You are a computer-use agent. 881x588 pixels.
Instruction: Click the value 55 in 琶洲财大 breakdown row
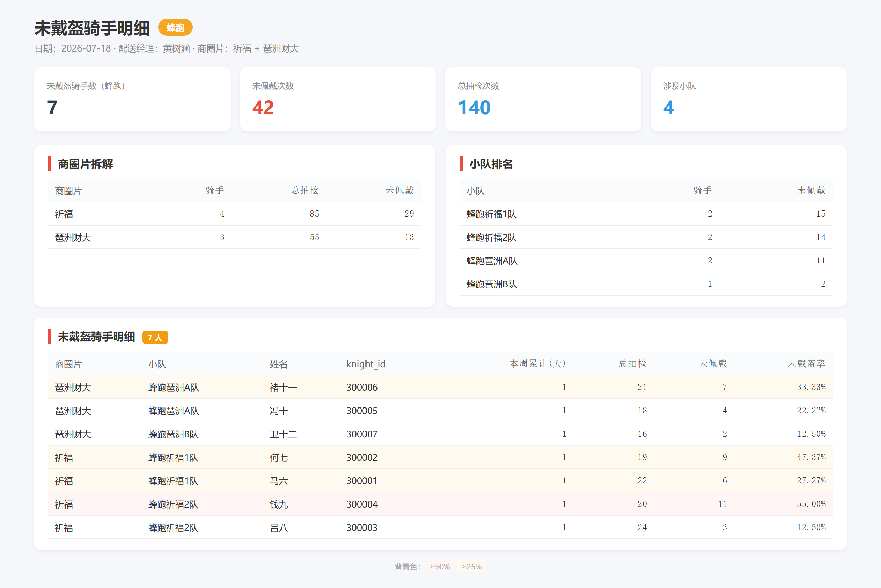point(315,237)
